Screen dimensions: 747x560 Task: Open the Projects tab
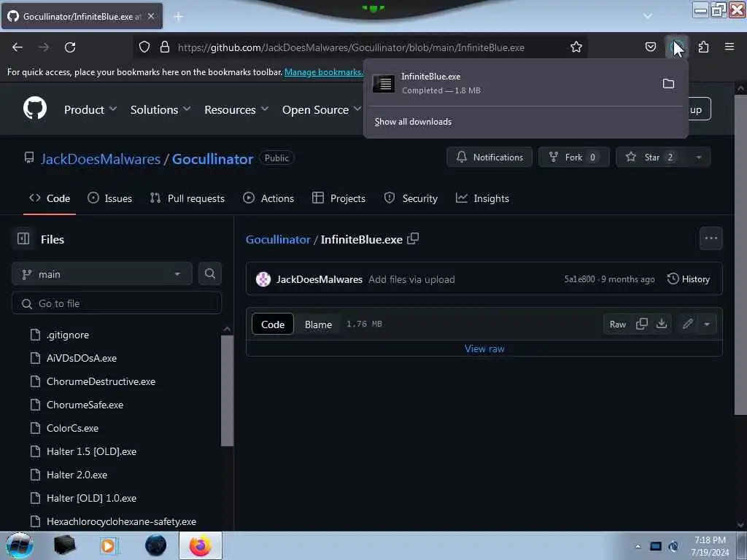(338, 198)
